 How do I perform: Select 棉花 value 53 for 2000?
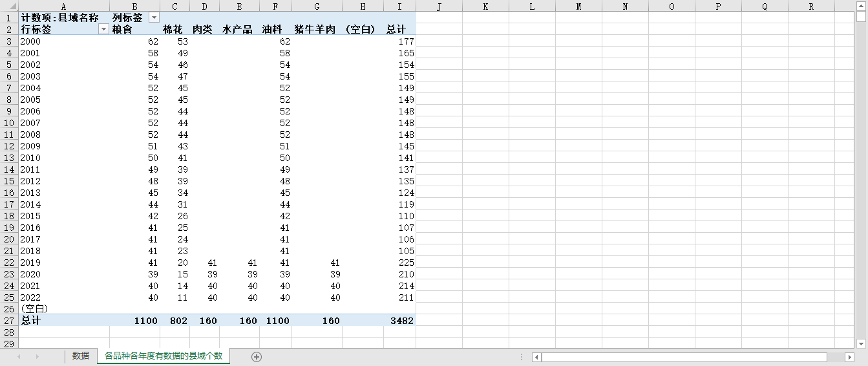(x=175, y=41)
